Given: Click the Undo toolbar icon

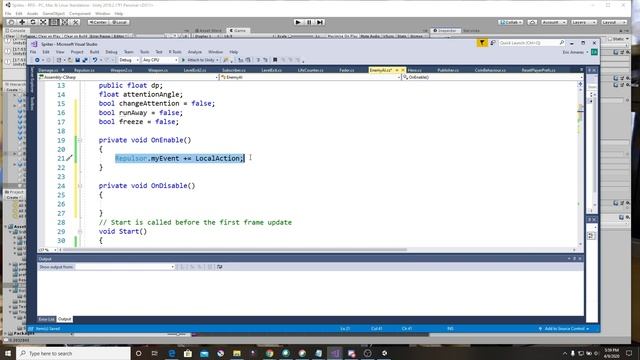Looking at the screenshot, I should tap(95, 60).
